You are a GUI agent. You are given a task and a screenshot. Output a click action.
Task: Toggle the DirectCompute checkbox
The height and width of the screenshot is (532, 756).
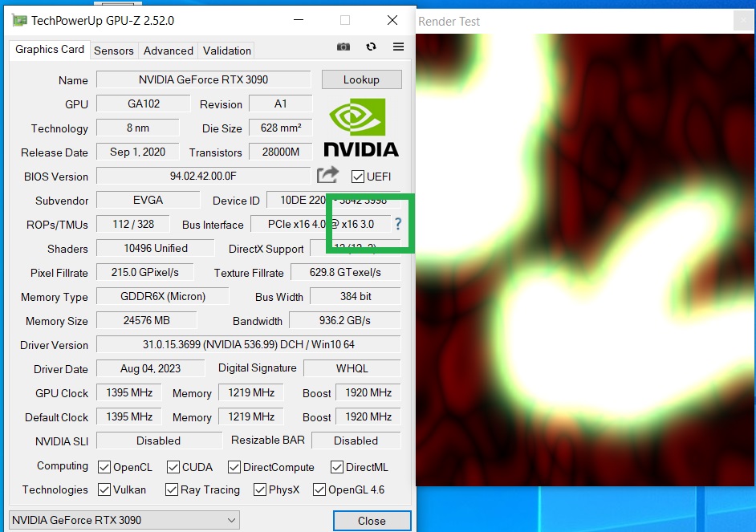coord(234,467)
